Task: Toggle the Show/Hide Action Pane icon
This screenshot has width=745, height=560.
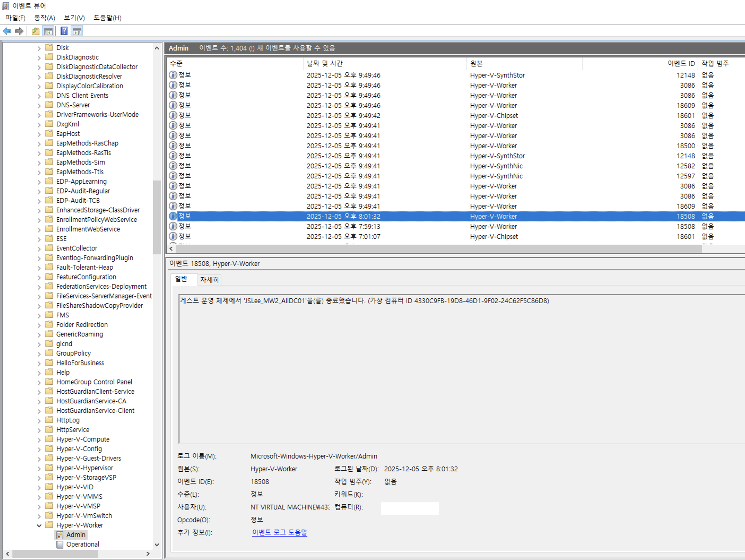Action: [77, 31]
